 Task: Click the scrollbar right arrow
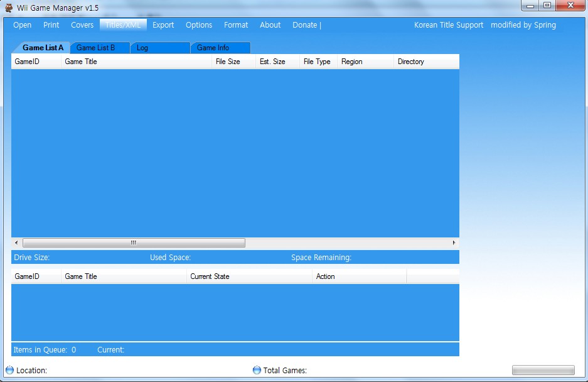pos(454,243)
